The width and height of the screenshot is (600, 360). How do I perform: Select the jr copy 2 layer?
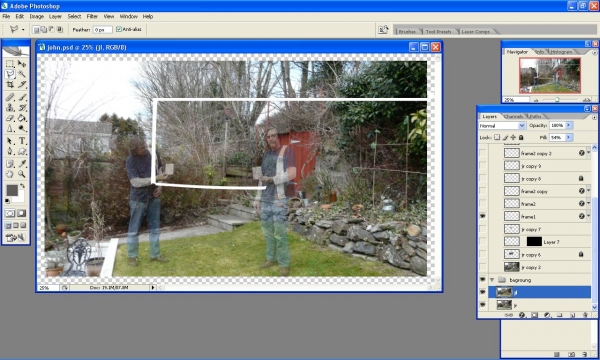pyautogui.click(x=540, y=267)
